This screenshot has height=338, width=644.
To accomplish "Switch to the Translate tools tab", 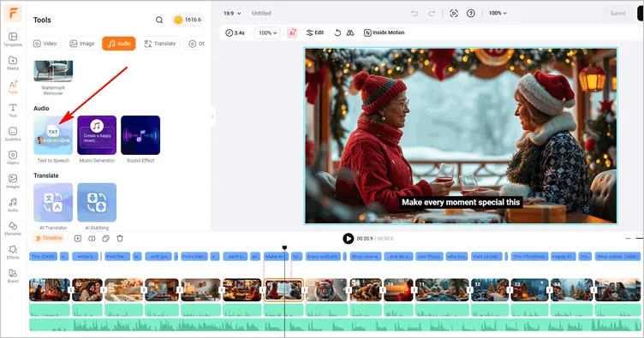I will point(160,44).
